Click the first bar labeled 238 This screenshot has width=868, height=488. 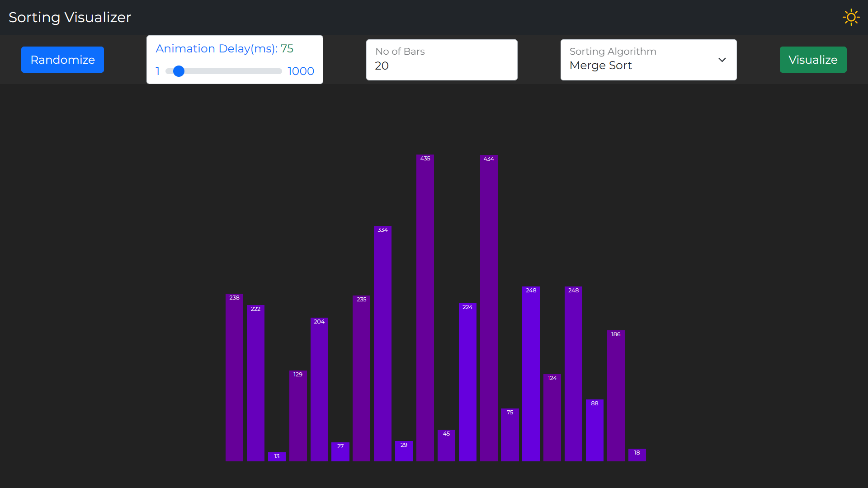click(x=234, y=377)
